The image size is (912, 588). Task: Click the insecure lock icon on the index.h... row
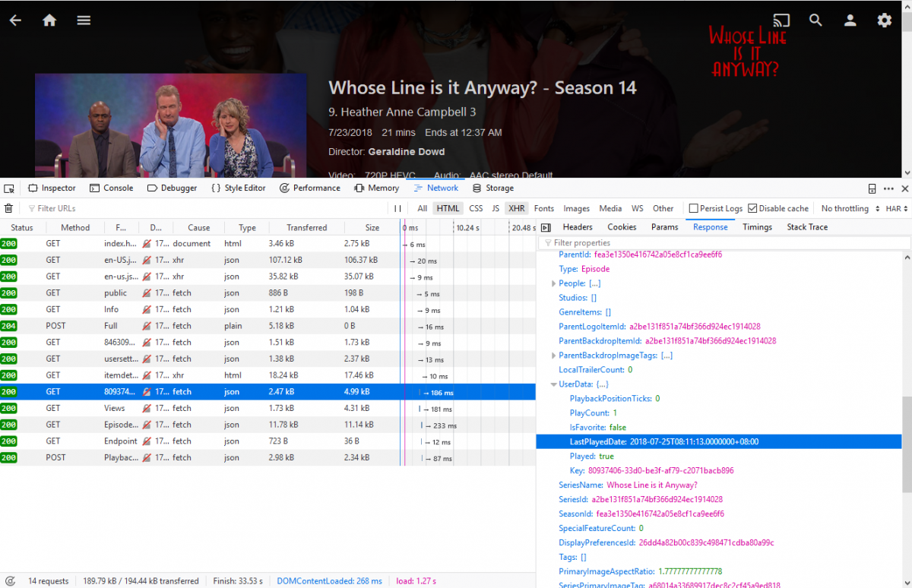coord(147,244)
